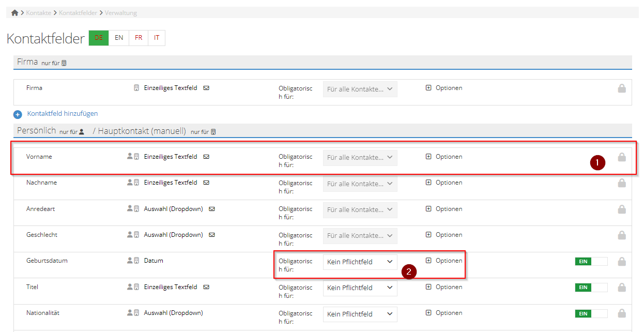Toggle the EIN switch for Geburtsdatum
The image size is (644, 332).
click(x=591, y=262)
